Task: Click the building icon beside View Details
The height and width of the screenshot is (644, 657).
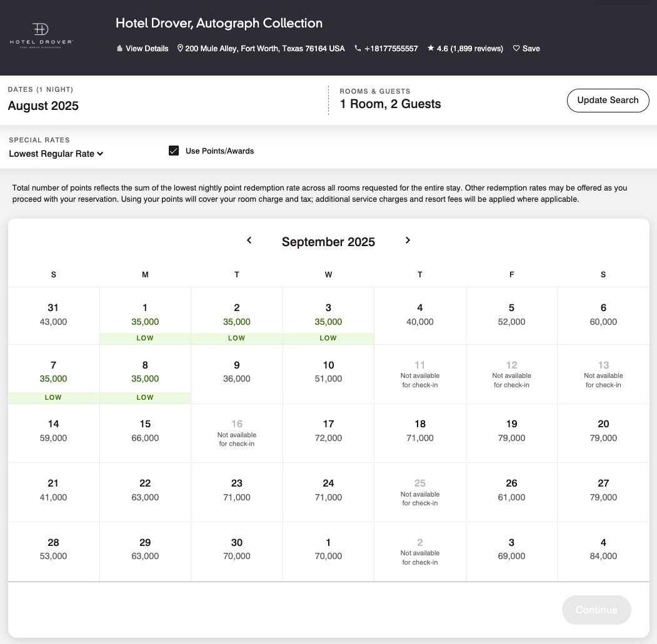Action: click(x=120, y=49)
